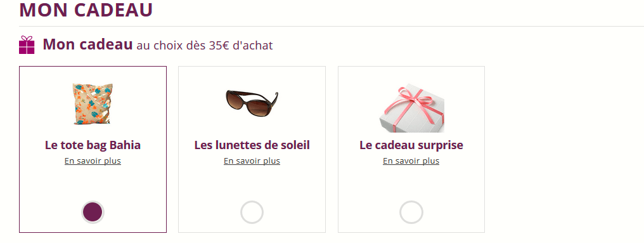
Task: Select the tote bag Bahia radio button
Action: tap(93, 212)
